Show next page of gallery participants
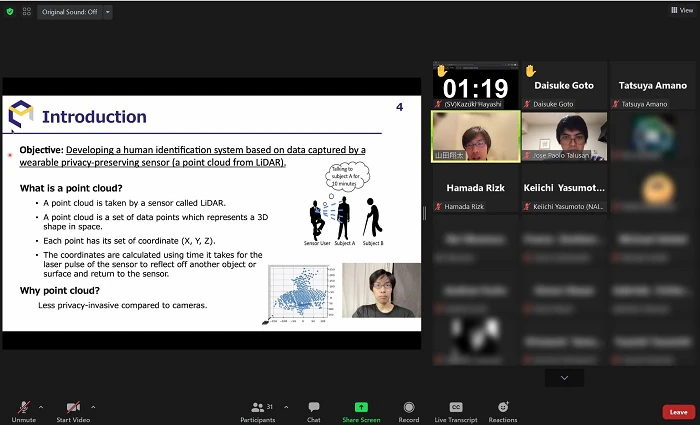Screen dimensions: 700x425 click(x=565, y=378)
